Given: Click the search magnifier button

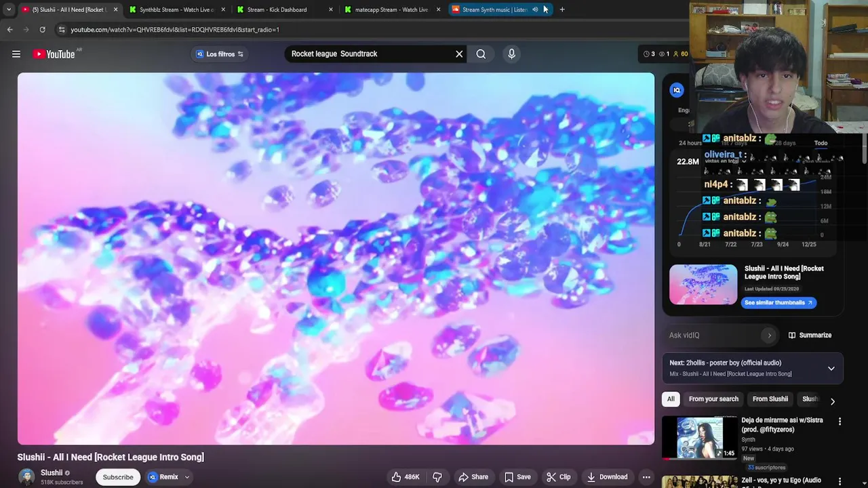Looking at the screenshot, I should pyautogui.click(x=481, y=54).
